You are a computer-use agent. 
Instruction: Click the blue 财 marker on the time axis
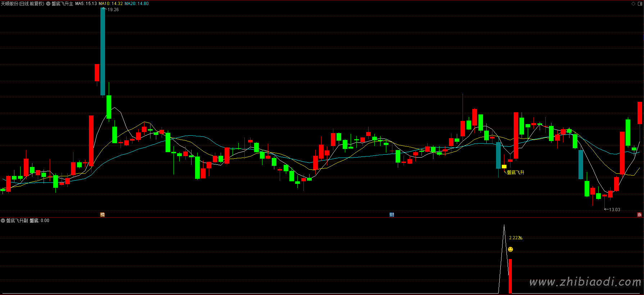392,215
